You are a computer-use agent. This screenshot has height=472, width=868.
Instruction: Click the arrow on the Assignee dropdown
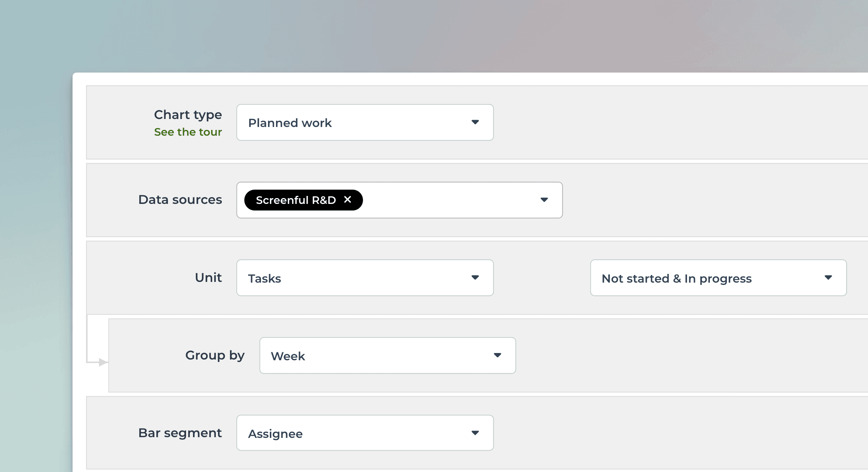coord(476,432)
